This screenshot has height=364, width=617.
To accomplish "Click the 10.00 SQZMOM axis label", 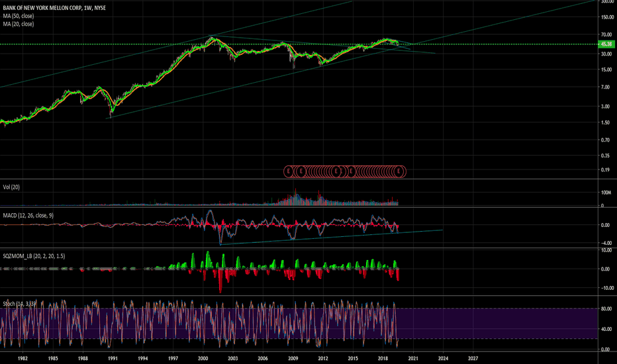I will pos(606,250).
